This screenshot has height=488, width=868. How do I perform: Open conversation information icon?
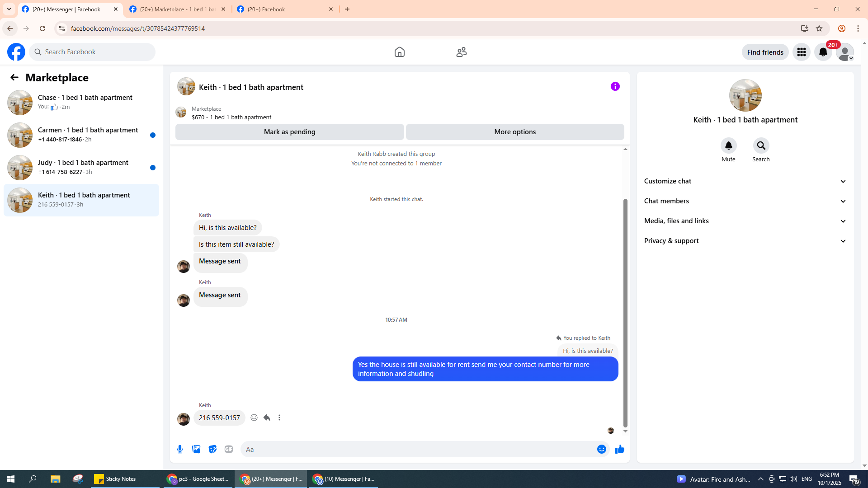pos(615,86)
